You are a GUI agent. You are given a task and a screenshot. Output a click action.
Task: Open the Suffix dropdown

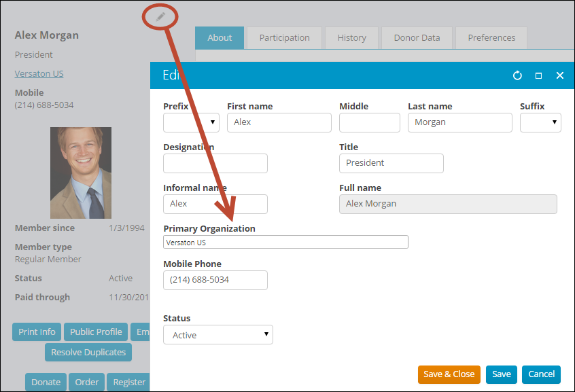540,122
